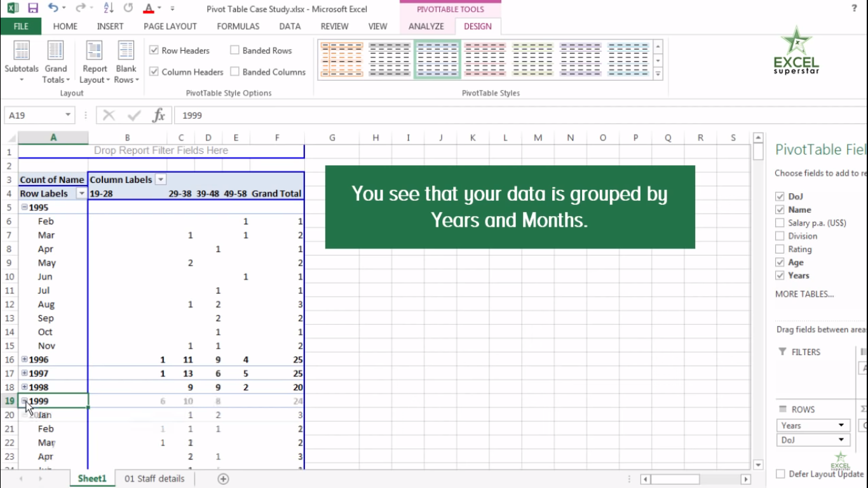Switch to the HOME ribbon tab
This screenshot has height=488, width=868.
click(x=65, y=26)
